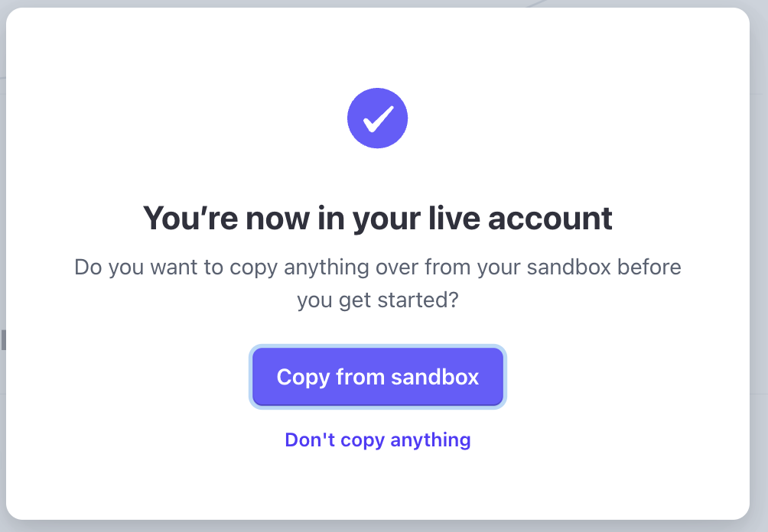
Task: Click the word "sandbox" on the purple button
Action: [434, 377]
